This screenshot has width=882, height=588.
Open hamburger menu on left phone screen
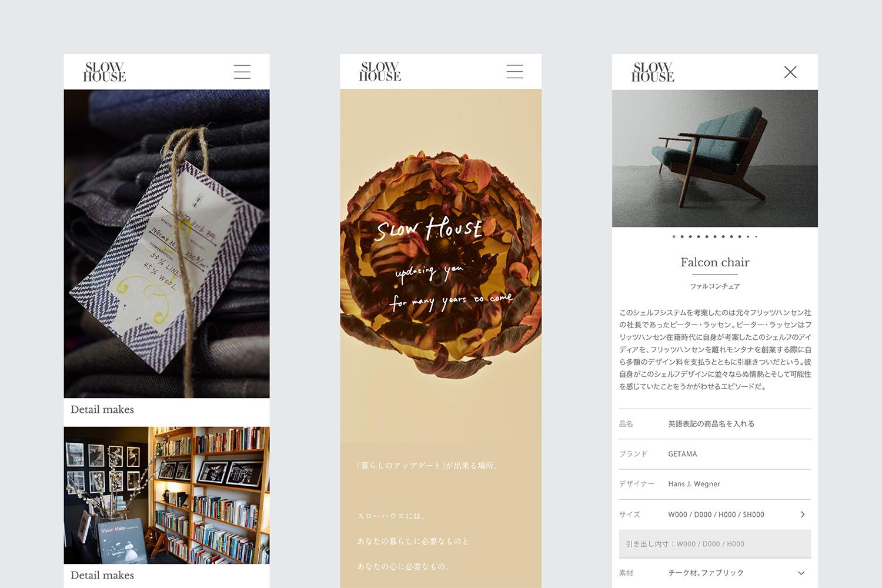242,72
